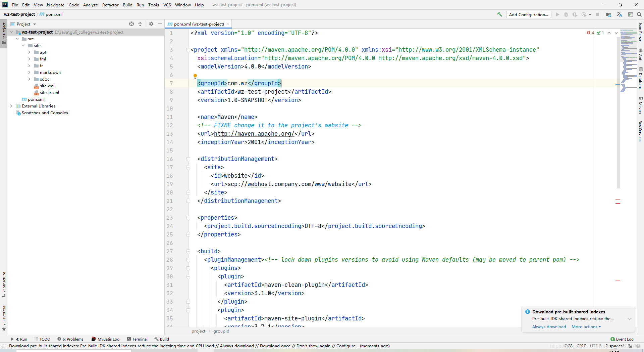Collapse the src folder
Image resolution: width=644 pixels, height=352 pixels.
[x=17, y=39]
